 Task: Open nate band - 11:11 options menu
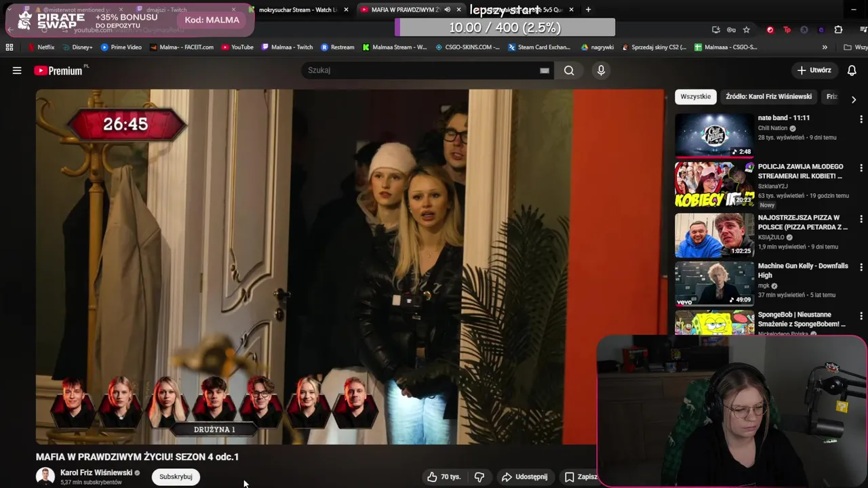[x=861, y=119]
